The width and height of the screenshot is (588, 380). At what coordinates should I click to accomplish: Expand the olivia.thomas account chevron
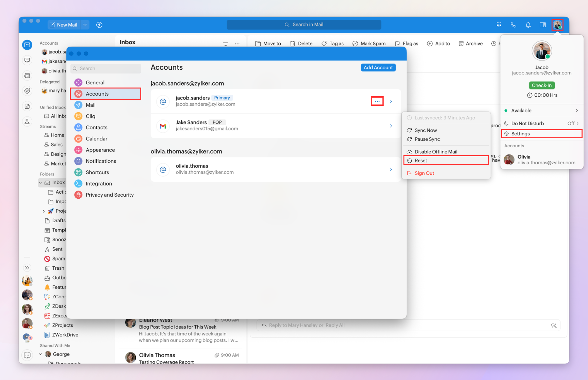[391, 169]
